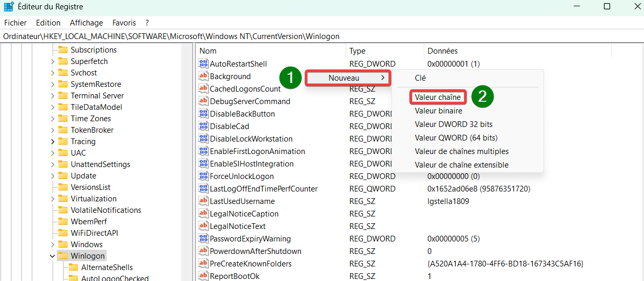Click the EnableFirstLogonAnimation DWORD icon
This screenshot has width=644, height=281.
click(x=204, y=151)
